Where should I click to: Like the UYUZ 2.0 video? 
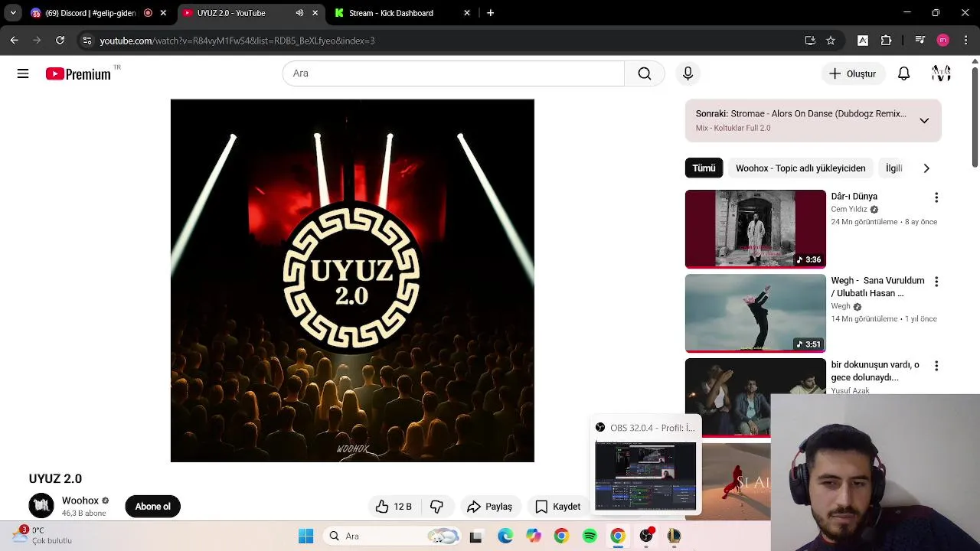394,507
